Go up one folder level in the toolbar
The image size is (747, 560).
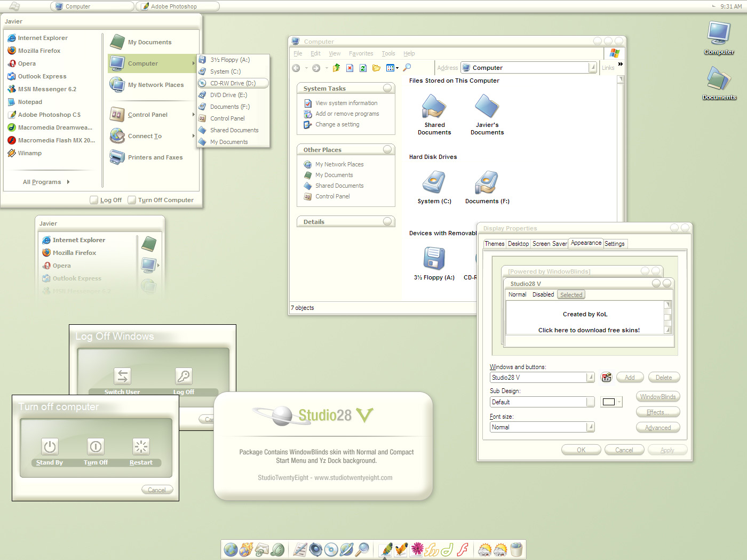point(336,68)
